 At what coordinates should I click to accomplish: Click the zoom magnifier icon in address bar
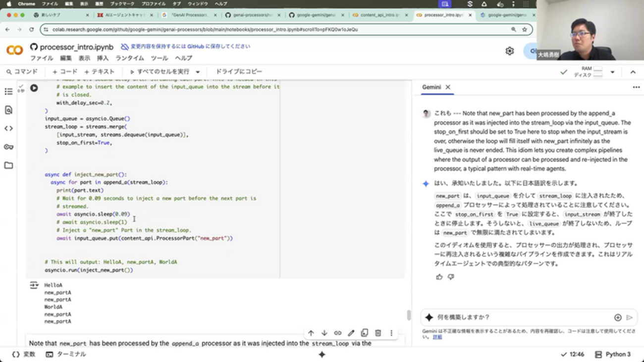[514, 30]
